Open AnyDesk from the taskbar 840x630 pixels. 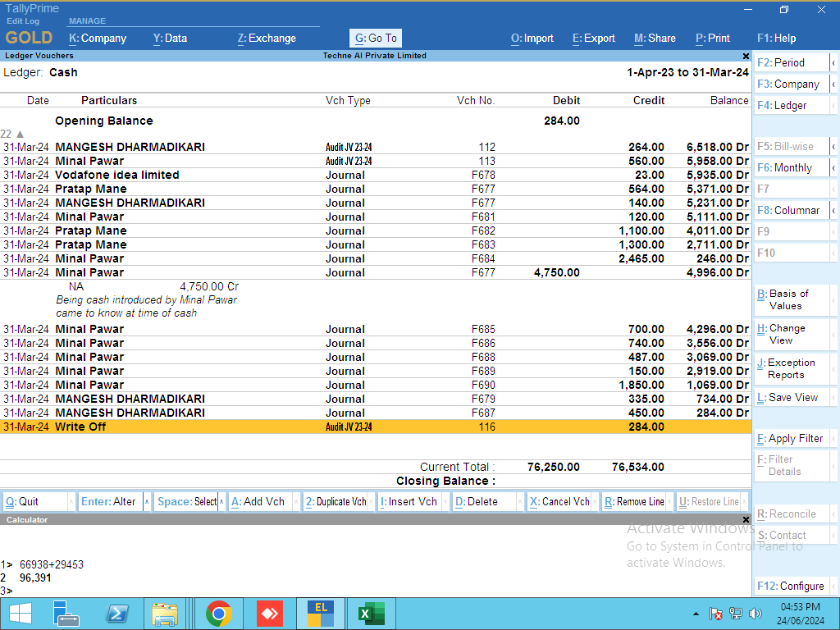point(270,614)
